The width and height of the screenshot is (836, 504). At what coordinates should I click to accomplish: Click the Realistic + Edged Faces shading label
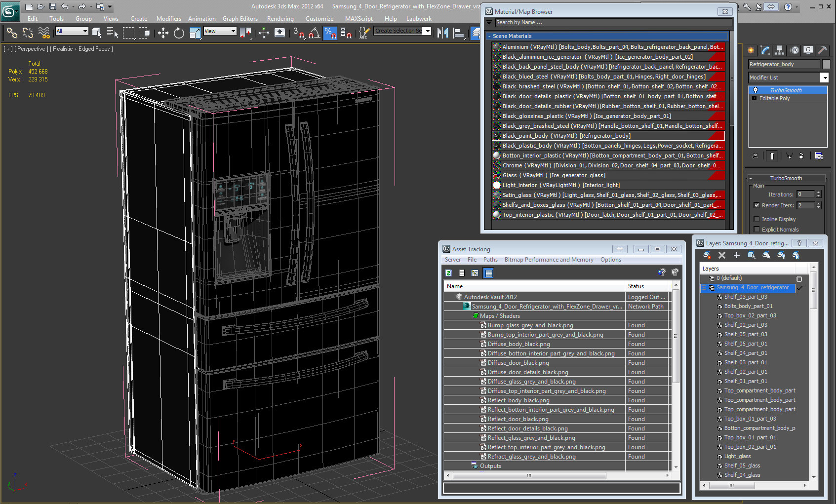(82, 49)
